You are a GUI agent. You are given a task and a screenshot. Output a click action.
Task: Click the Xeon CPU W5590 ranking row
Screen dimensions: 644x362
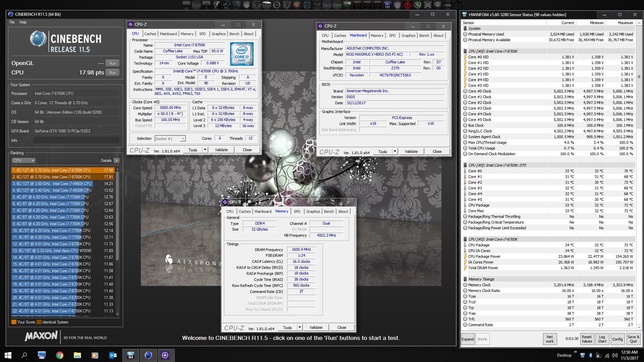(63, 251)
